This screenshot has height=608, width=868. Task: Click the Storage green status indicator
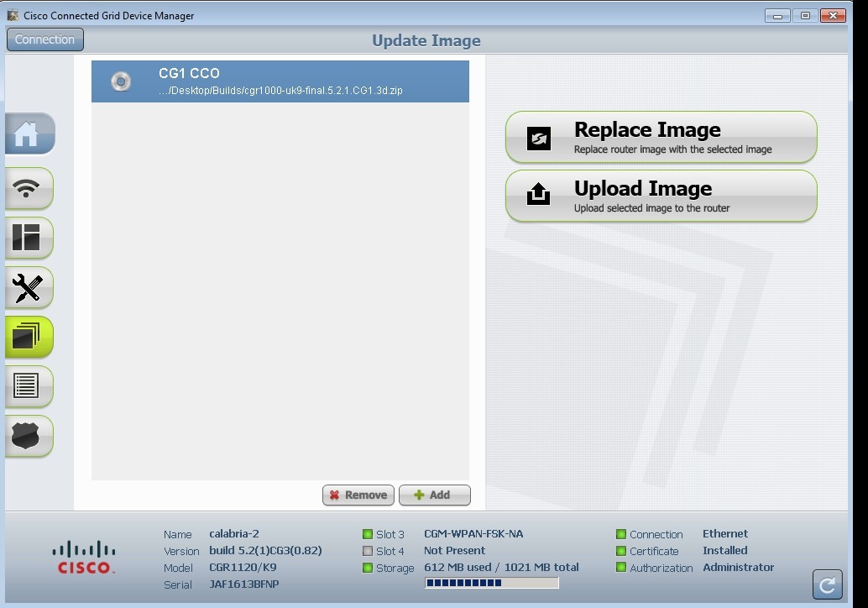coord(368,568)
